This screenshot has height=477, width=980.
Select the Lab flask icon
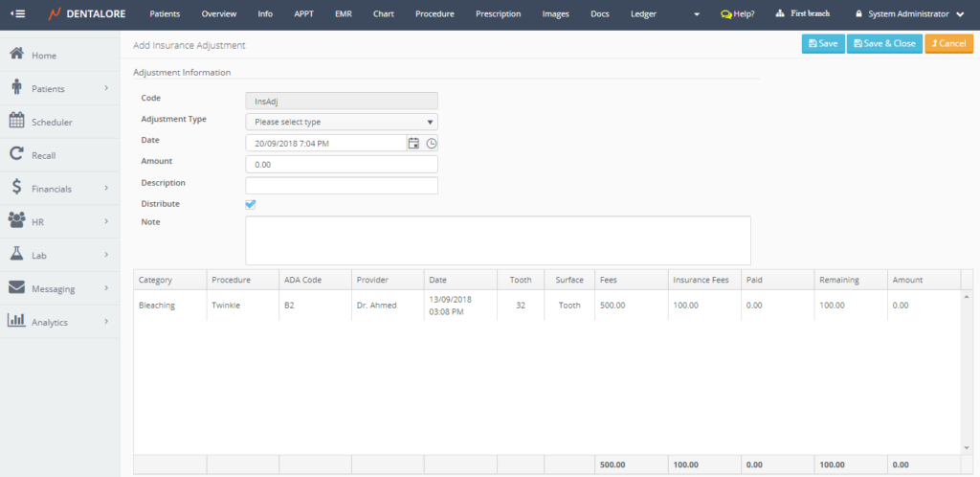pos(16,254)
